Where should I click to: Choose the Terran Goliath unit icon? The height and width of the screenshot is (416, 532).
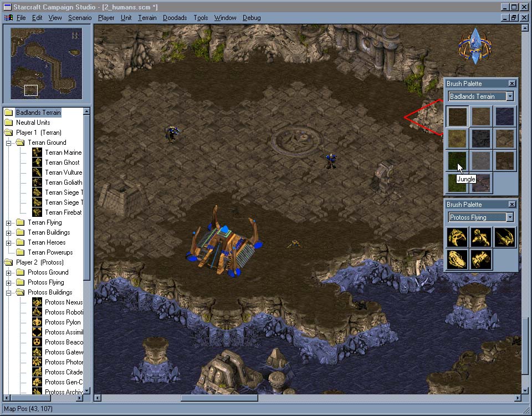37,182
